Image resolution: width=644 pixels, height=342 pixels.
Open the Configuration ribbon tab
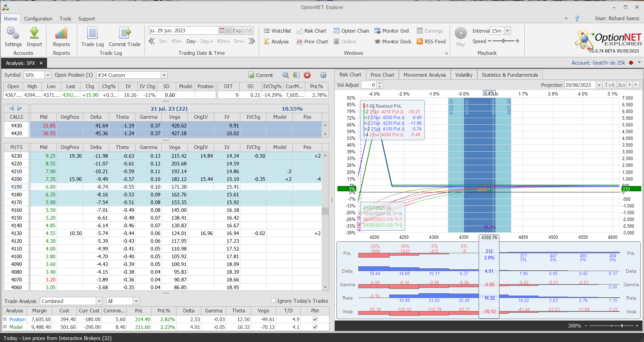tap(38, 19)
